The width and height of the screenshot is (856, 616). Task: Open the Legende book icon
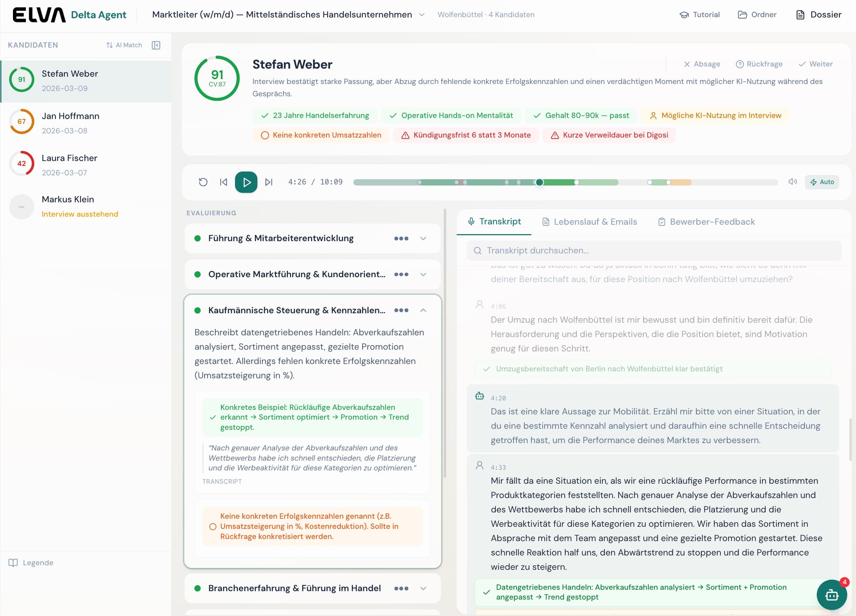pyautogui.click(x=13, y=562)
